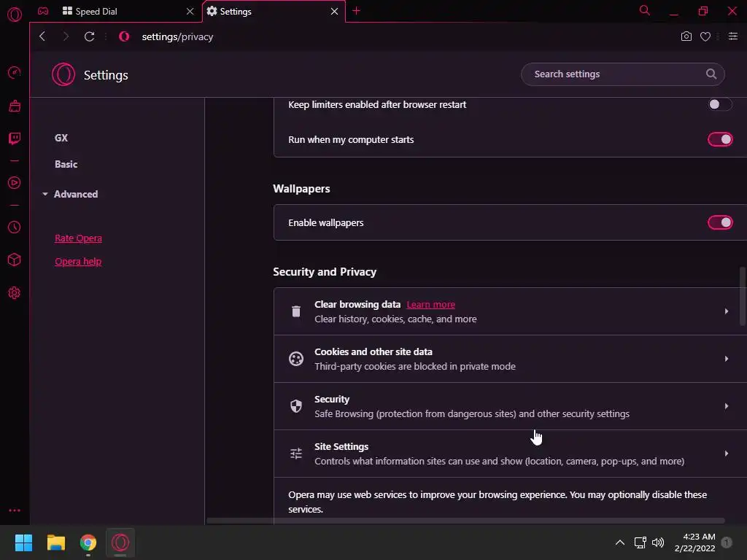Turn off Enable wallpapers switch
Screen dimensions: 747x560
click(720, 222)
